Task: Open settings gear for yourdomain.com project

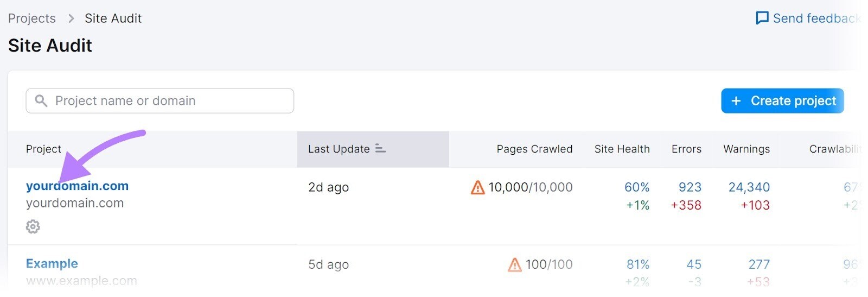Action: [33, 226]
